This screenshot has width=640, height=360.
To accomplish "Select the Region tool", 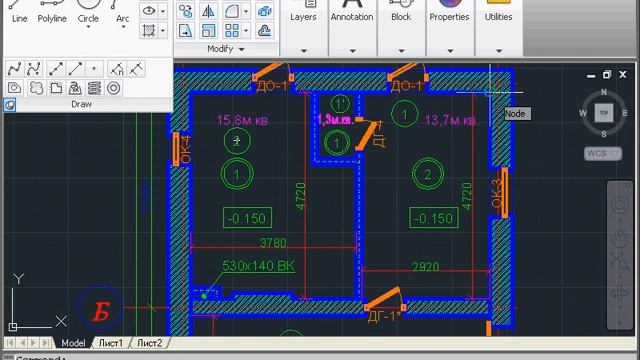I will [x=15, y=88].
